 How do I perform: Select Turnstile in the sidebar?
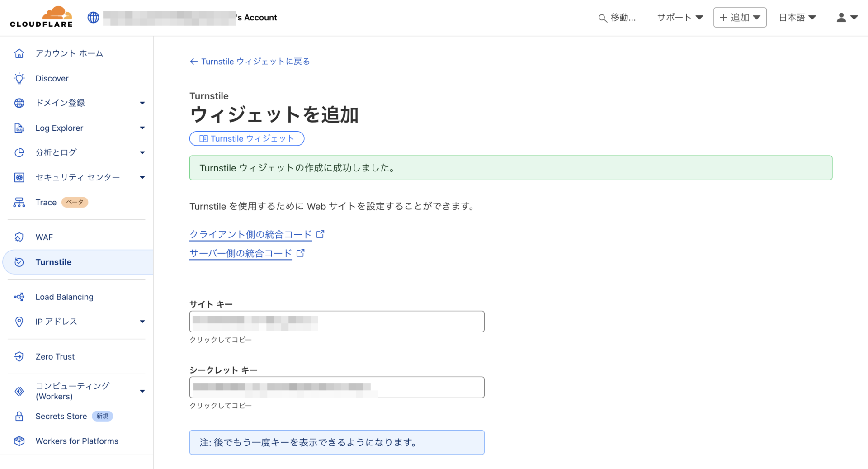[x=53, y=262]
